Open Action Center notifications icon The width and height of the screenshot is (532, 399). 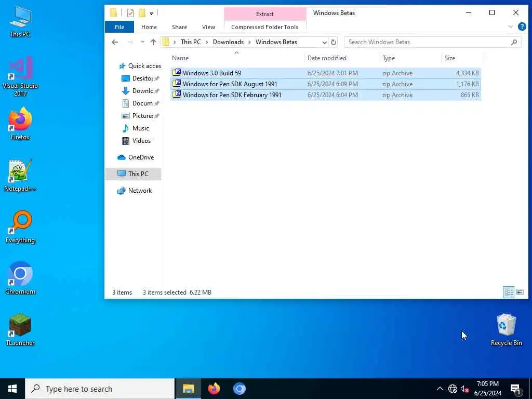(516, 389)
